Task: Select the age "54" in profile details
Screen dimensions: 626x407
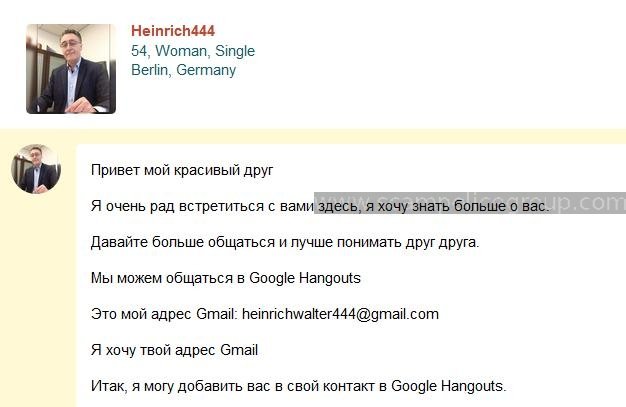Action: pos(139,51)
